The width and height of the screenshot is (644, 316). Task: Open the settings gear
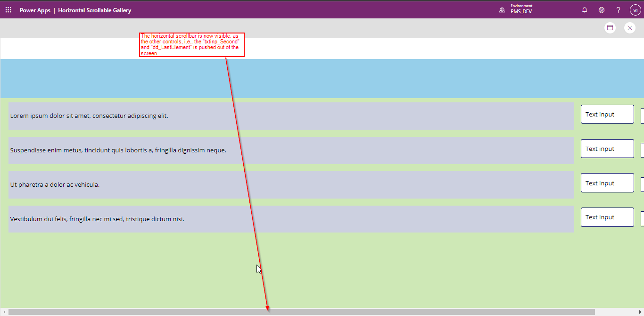coord(602,10)
